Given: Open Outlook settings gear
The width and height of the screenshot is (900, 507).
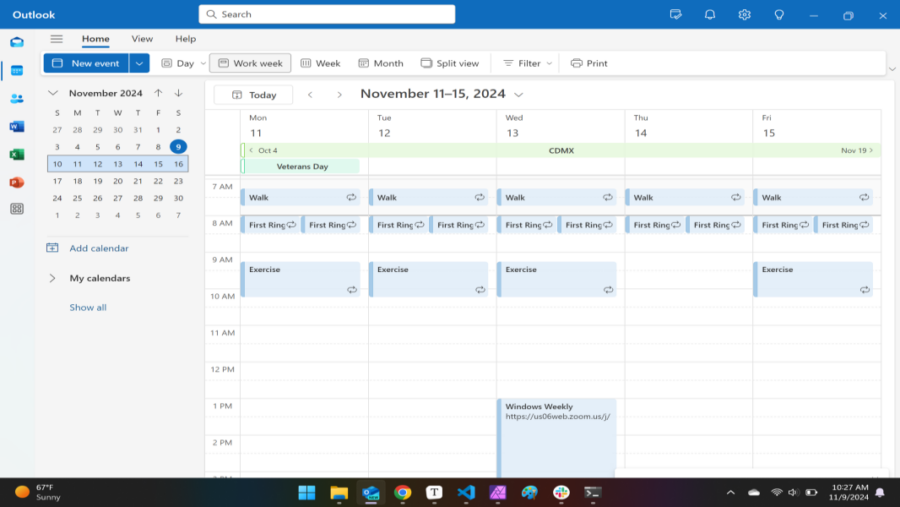Looking at the screenshot, I should [744, 15].
